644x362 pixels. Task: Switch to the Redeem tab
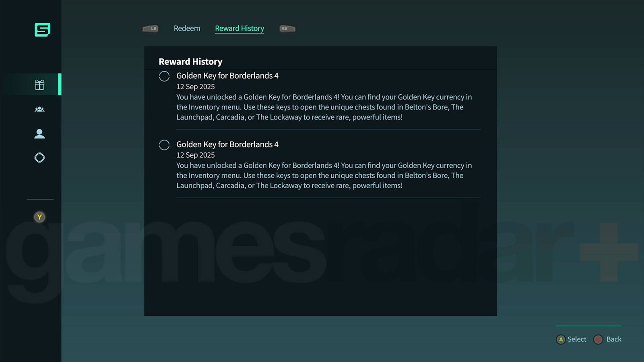coord(187,28)
